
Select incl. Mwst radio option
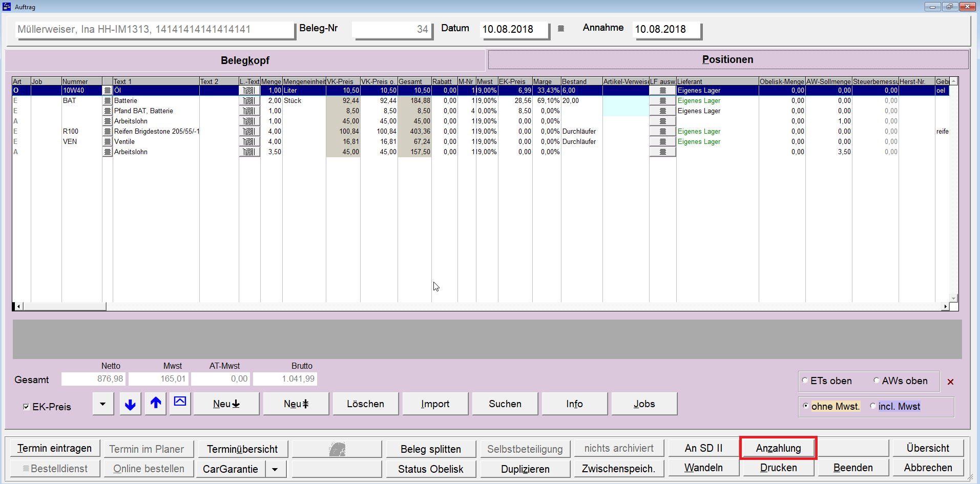(x=872, y=406)
